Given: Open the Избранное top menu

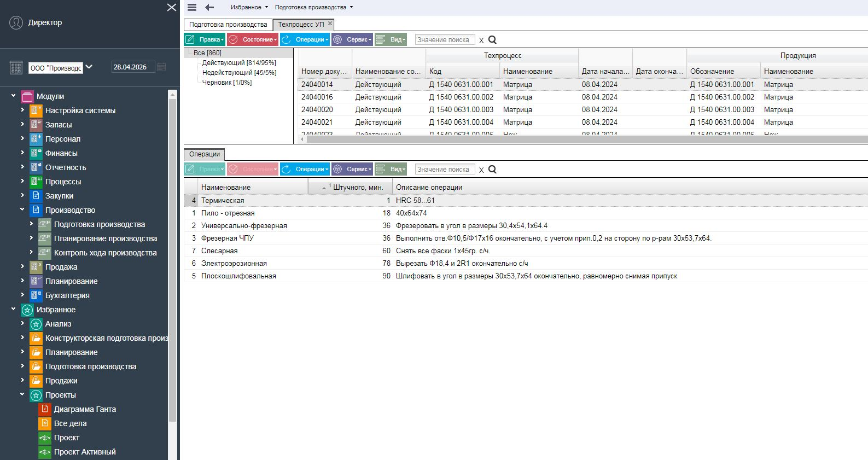Looking at the screenshot, I should point(249,7).
